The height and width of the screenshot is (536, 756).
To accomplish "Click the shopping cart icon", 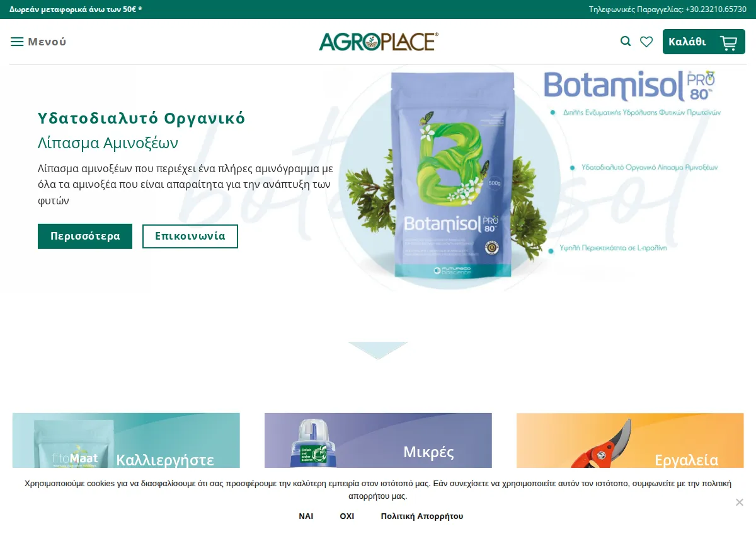I will [x=728, y=42].
